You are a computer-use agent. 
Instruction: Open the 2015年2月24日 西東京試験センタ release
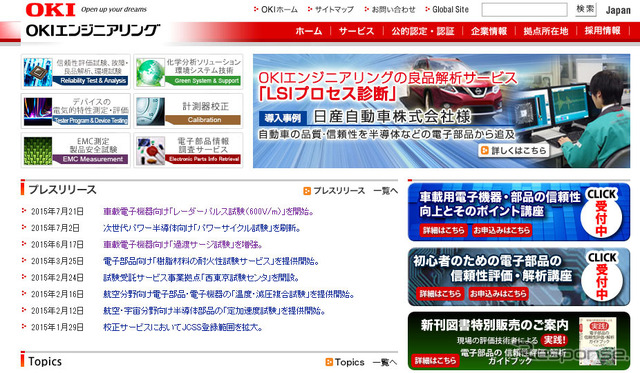[201, 278]
